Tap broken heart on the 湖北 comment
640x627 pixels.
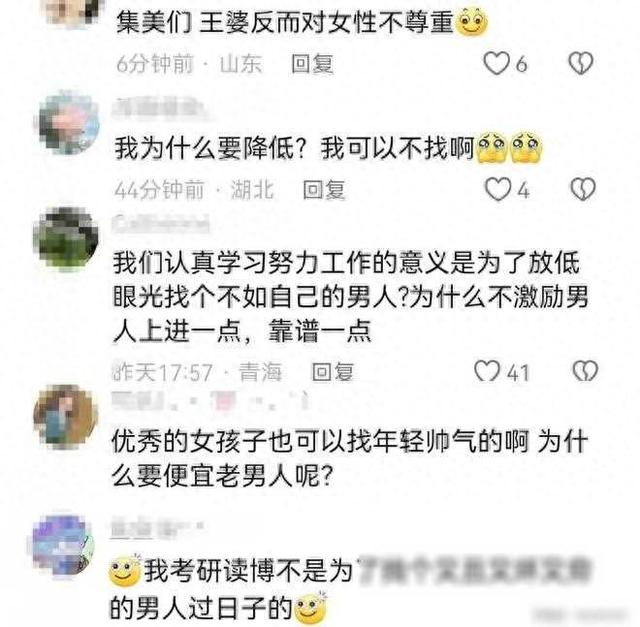pos(583,189)
